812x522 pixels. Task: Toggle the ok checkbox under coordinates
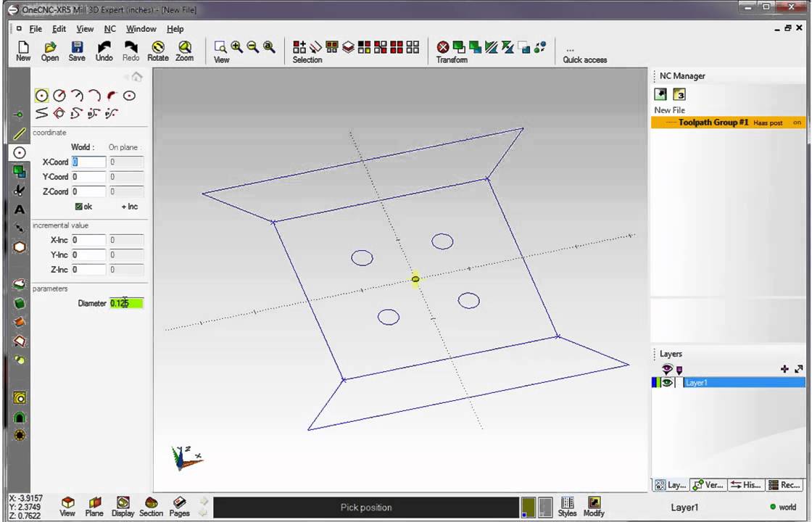coord(79,207)
